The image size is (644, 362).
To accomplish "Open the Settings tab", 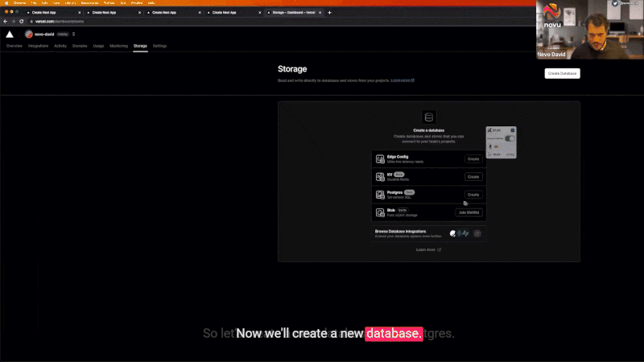I will 159,46.
